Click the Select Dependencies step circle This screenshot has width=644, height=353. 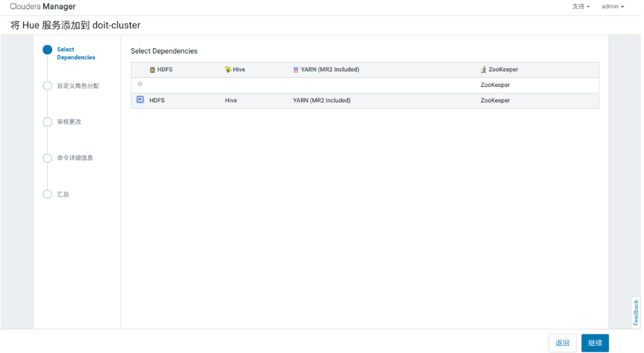coord(48,50)
